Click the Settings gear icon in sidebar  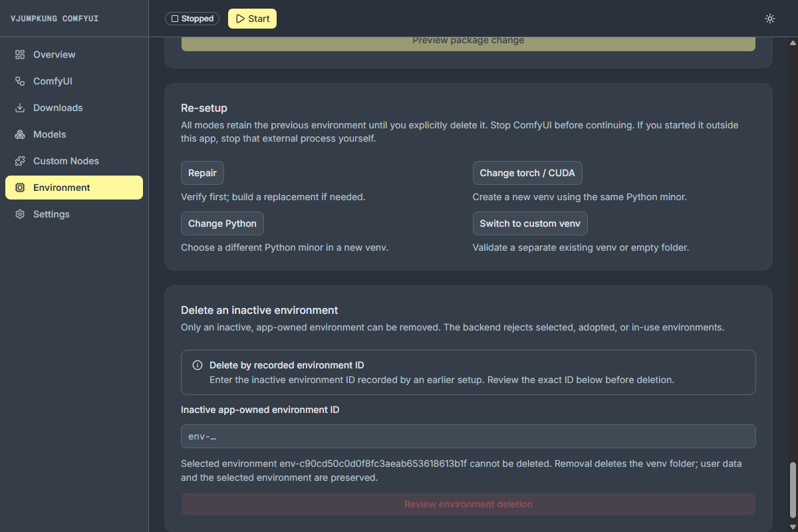point(20,214)
